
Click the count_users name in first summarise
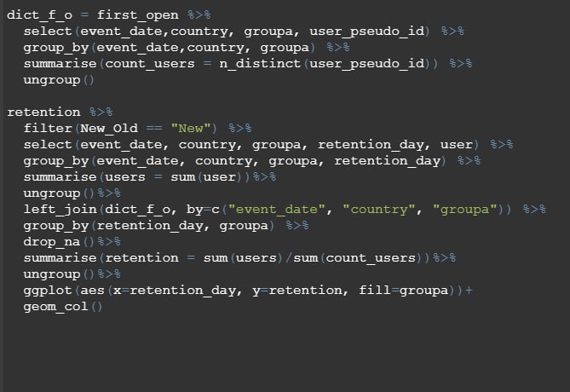pos(150,64)
